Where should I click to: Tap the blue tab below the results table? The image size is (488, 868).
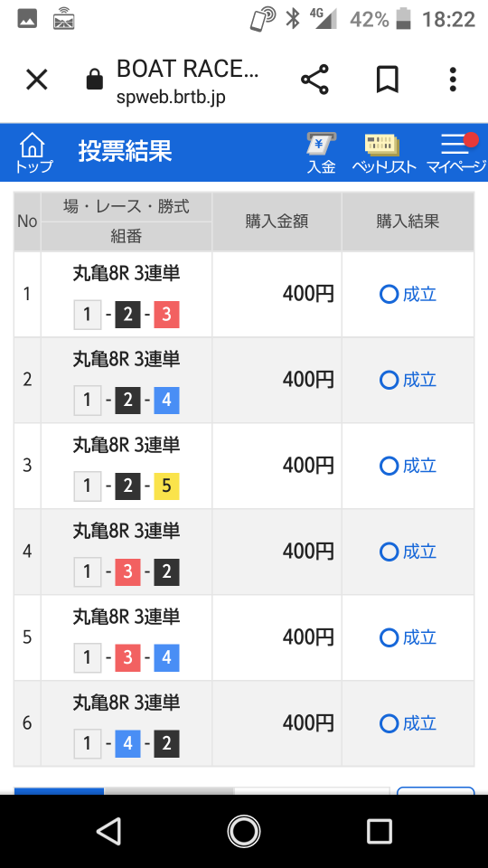point(60,791)
